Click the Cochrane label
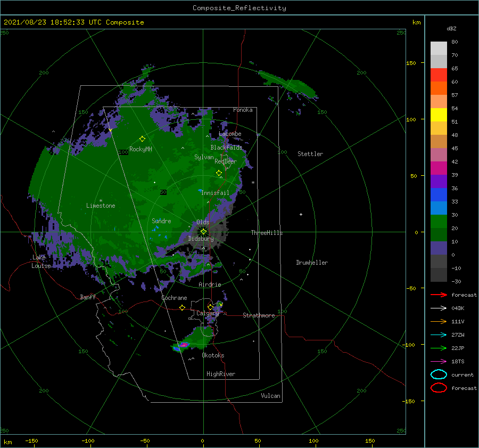Image resolution: width=479 pixels, height=448 pixels. pyautogui.click(x=174, y=298)
